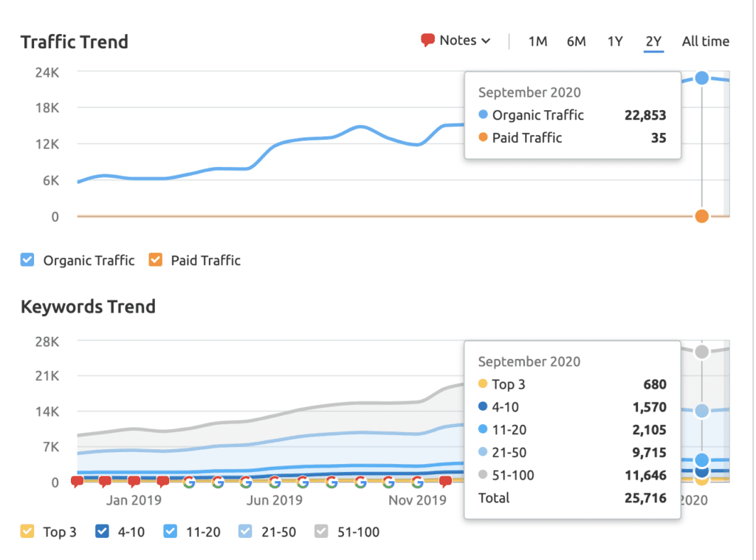Open the last red note marker after the Google icons

446,482
